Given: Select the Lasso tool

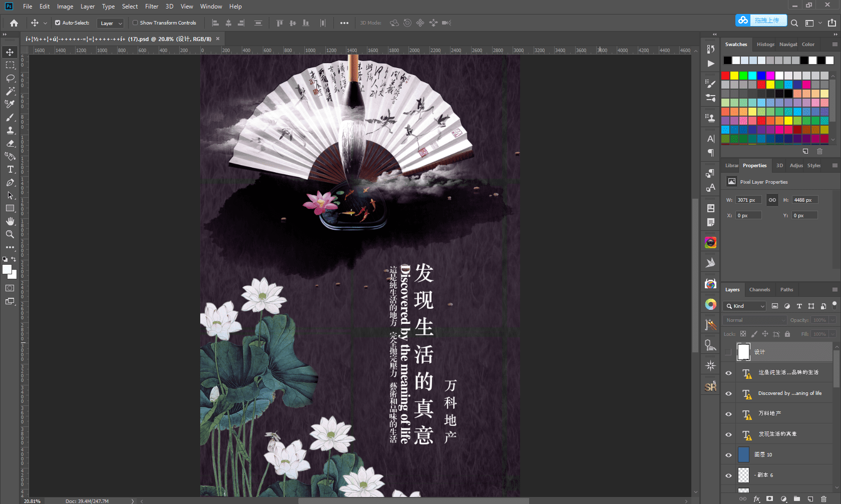Looking at the screenshot, I should pyautogui.click(x=10, y=78).
